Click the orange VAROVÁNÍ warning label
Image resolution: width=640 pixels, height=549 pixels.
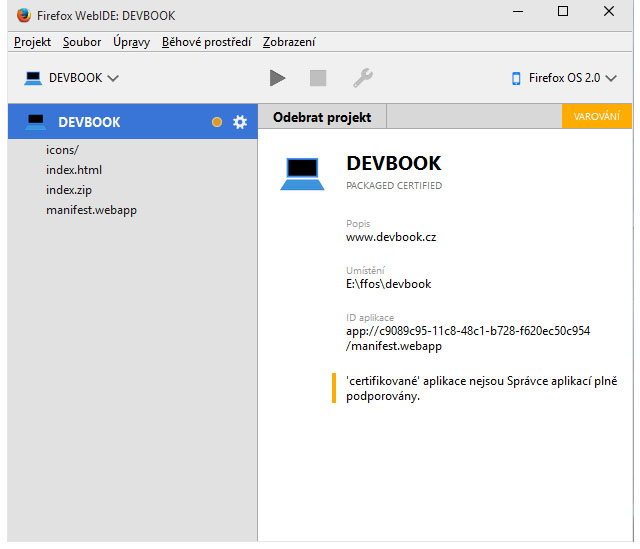597,117
